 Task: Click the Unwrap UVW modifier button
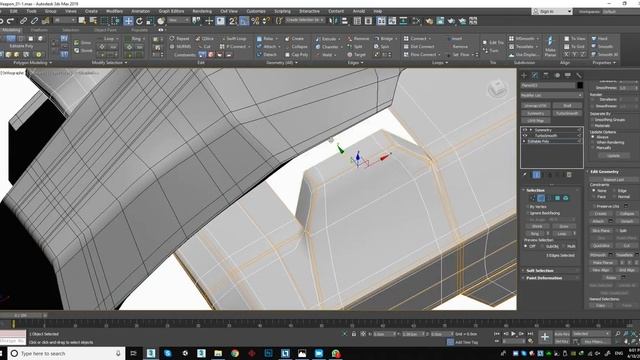tap(536, 106)
